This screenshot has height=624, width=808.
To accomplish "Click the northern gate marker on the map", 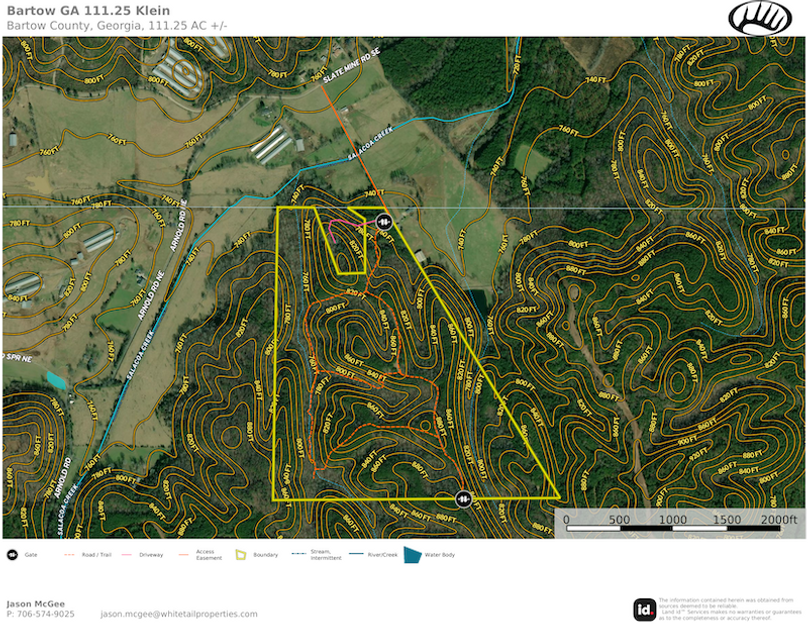I will [x=386, y=222].
